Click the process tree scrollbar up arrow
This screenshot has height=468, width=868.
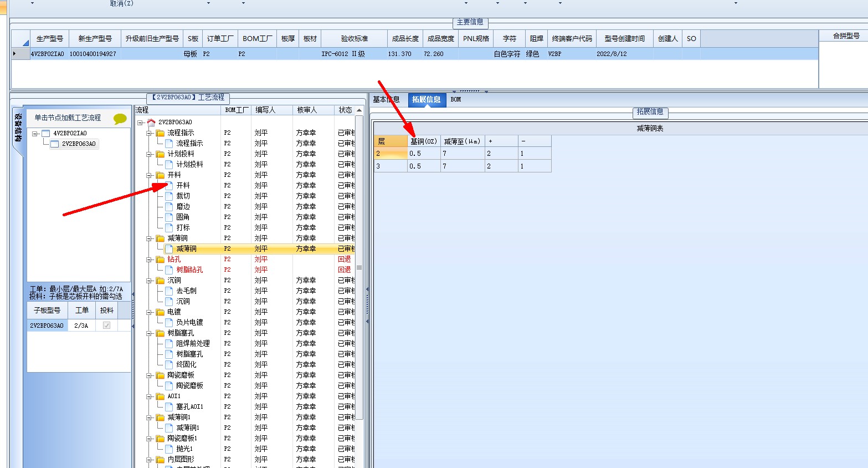click(x=359, y=110)
